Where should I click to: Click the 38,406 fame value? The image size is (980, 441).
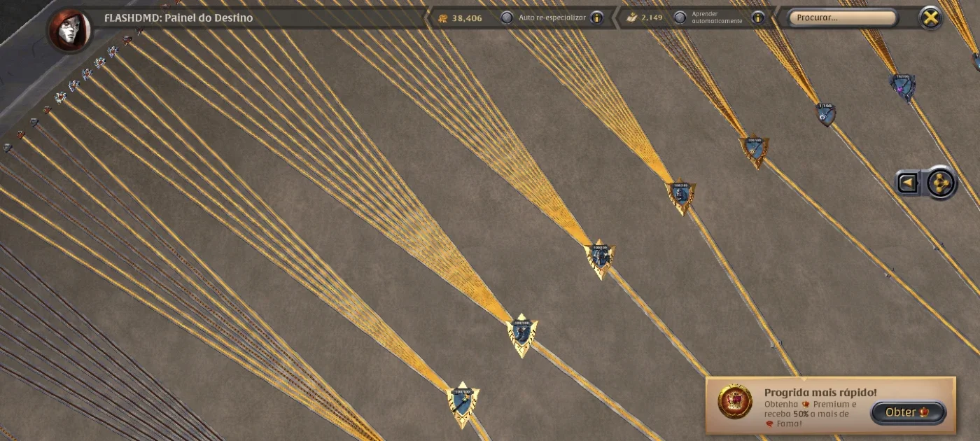467,18
